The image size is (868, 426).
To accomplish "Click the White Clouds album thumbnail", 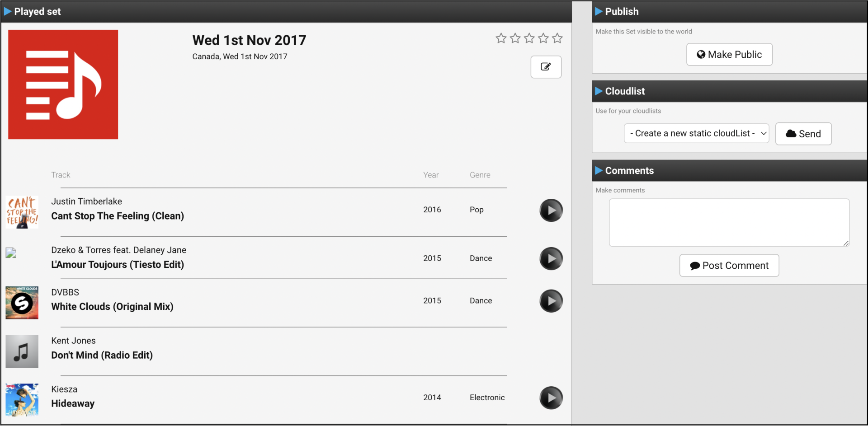I will [22, 303].
